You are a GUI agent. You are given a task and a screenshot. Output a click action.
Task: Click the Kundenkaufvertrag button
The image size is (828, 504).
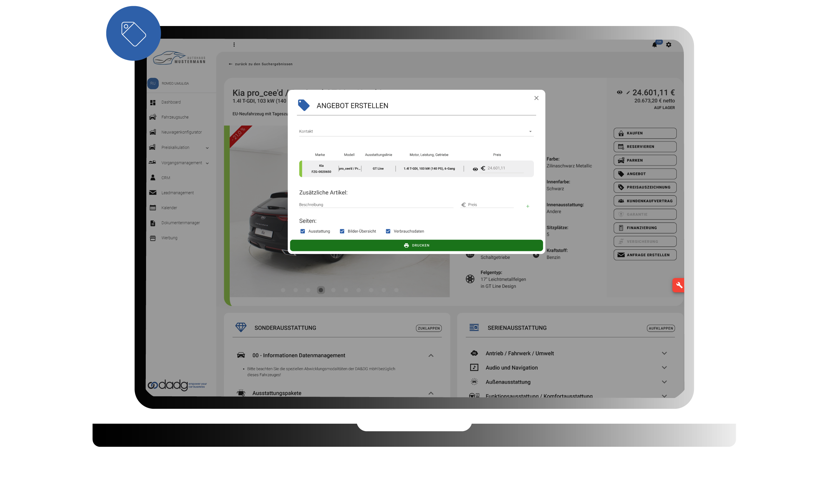(645, 201)
